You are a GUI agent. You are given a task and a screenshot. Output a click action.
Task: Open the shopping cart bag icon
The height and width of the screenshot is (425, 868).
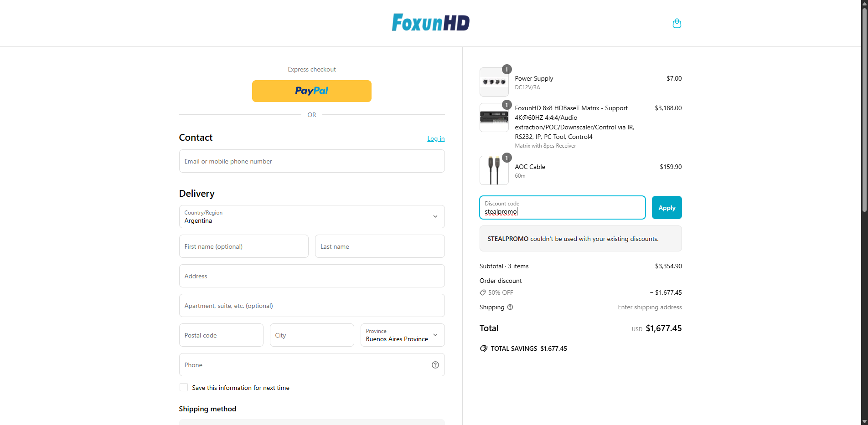click(x=677, y=23)
